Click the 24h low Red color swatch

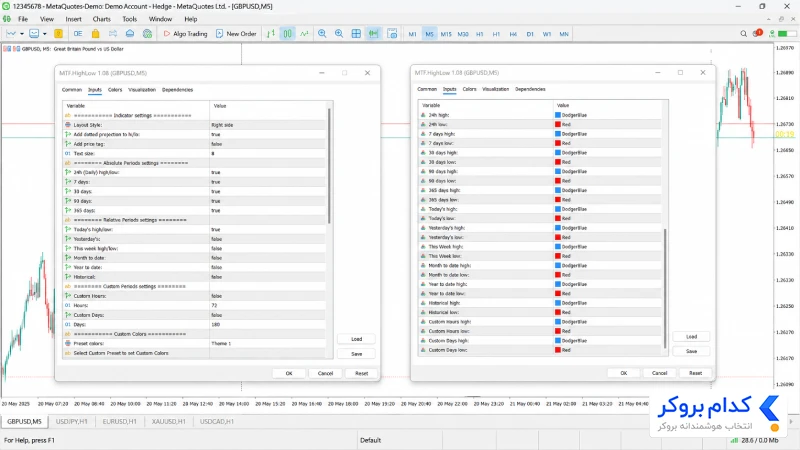click(558, 124)
